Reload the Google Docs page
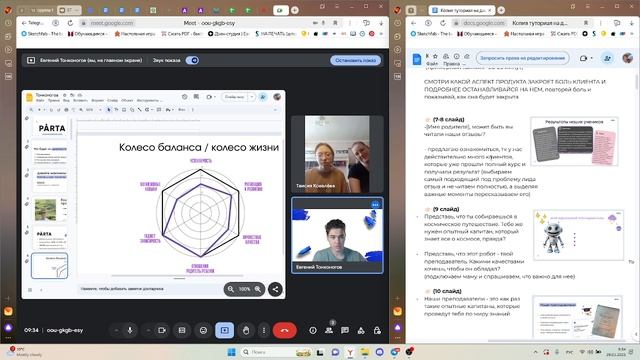The width and height of the screenshot is (640, 360). click(443, 23)
